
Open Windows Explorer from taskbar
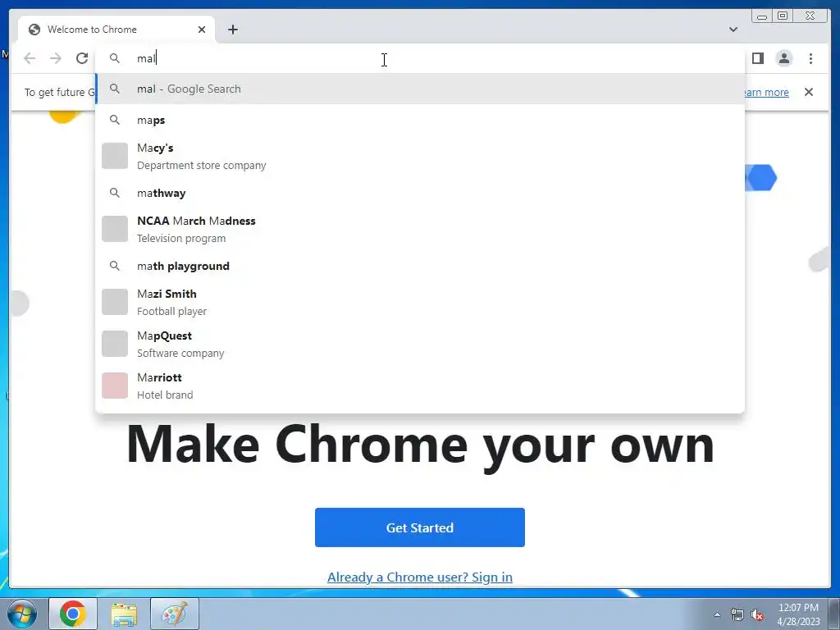pos(124,614)
